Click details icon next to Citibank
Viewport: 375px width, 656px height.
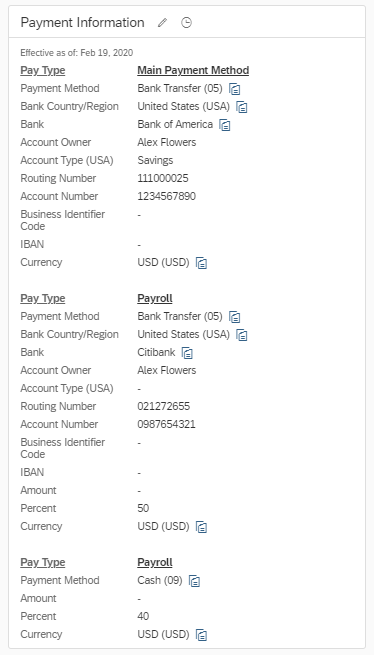[x=187, y=353]
